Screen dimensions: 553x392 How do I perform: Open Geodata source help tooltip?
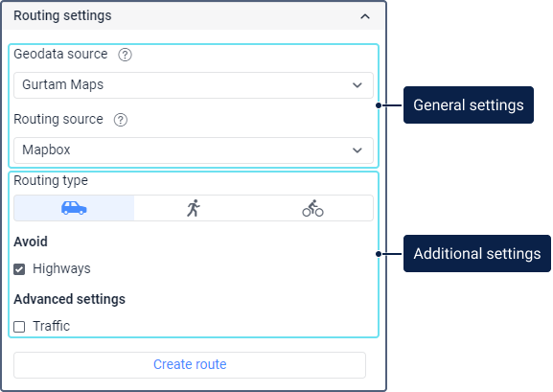pos(125,55)
